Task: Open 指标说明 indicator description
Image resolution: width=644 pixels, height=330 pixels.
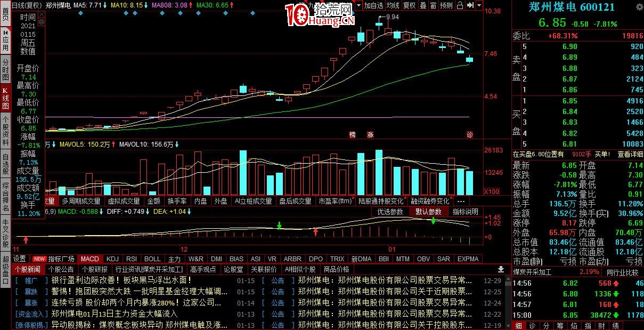Action: (x=465, y=212)
